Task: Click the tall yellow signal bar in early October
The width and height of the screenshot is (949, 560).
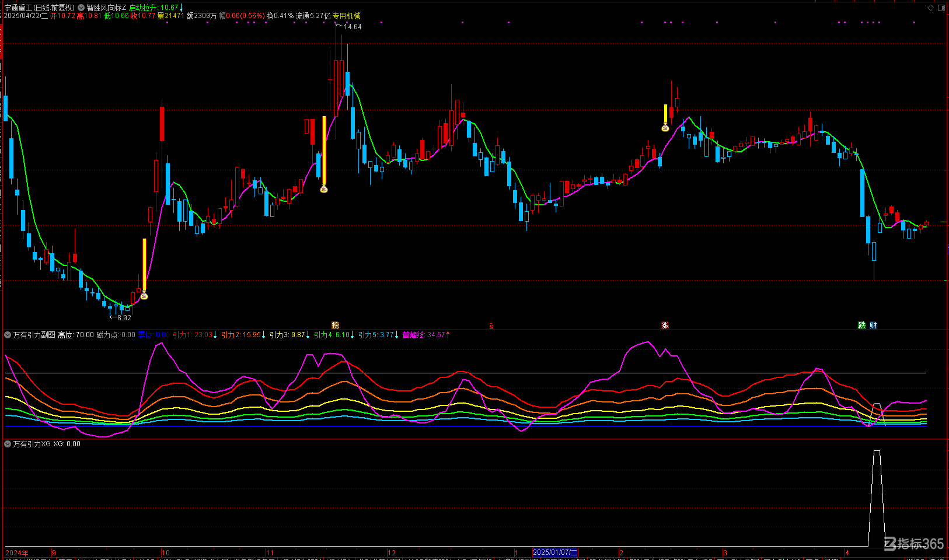Action: click(144, 265)
